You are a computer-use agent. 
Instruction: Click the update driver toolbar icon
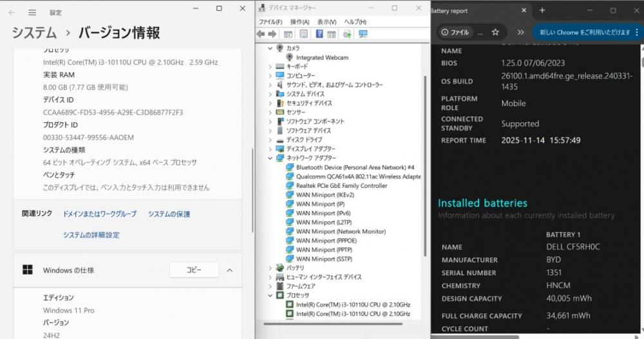[x=347, y=34]
